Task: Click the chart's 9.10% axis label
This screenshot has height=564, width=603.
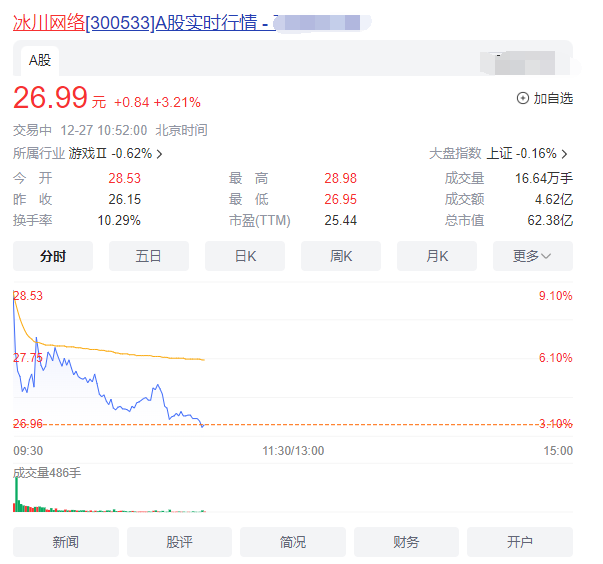Action: pos(555,296)
